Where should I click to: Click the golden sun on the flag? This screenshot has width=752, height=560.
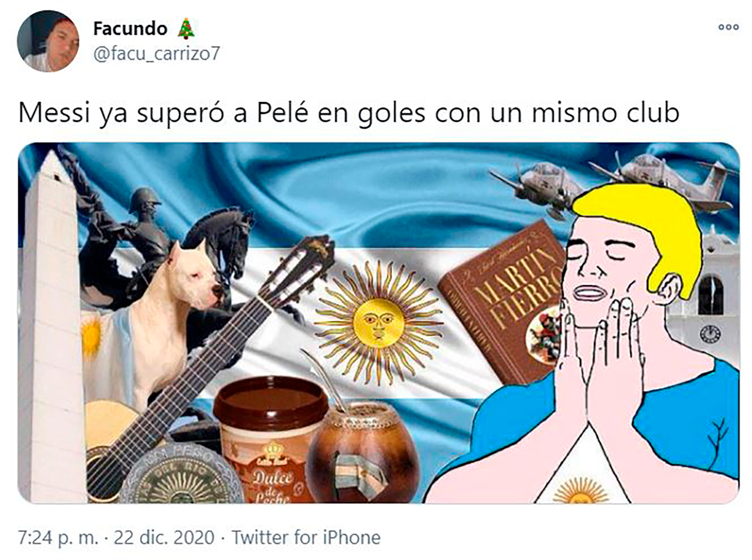click(x=378, y=323)
